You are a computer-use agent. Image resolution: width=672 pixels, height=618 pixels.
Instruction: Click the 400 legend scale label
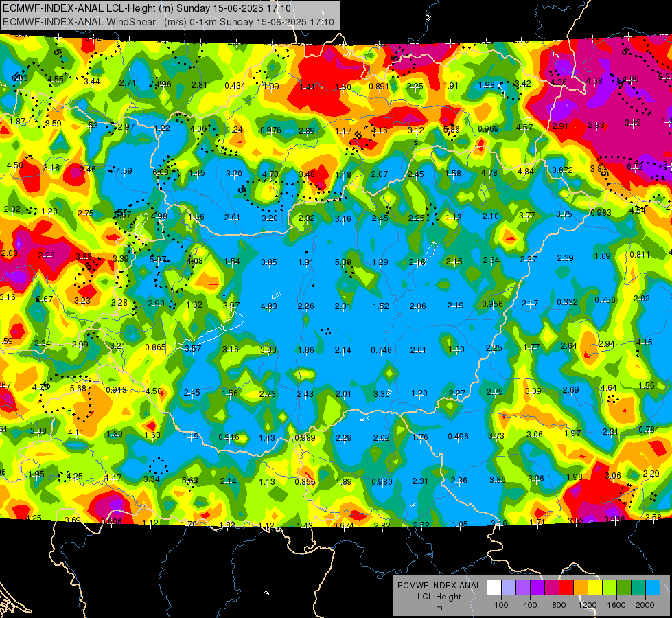pyautogui.click(x=530, y=605)
